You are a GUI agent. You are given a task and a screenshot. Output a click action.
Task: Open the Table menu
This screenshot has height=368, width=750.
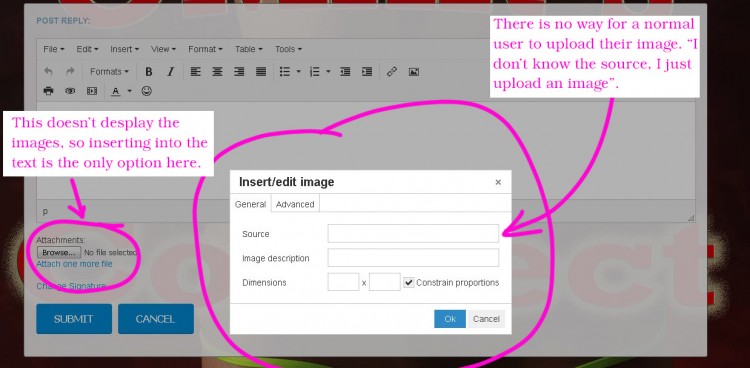pos(248,49)
